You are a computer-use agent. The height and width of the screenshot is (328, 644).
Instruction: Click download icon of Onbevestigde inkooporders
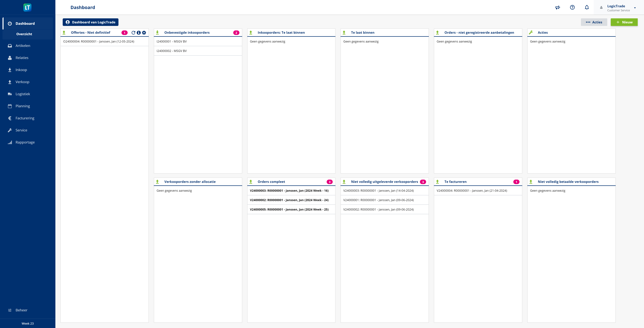[157, 32]
